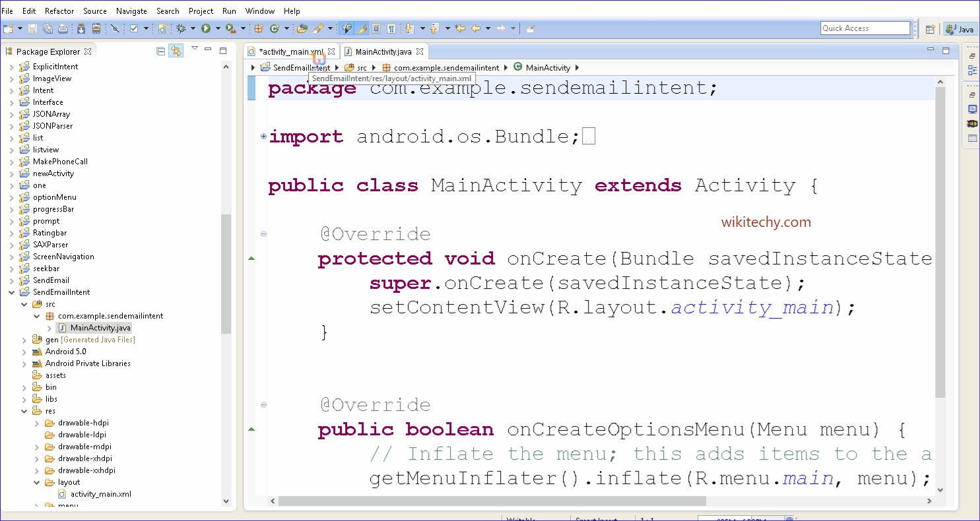Open the Debug dropdown arrow
The height and width of the screenshot is (521, 980).
click(x=193, y=28)
